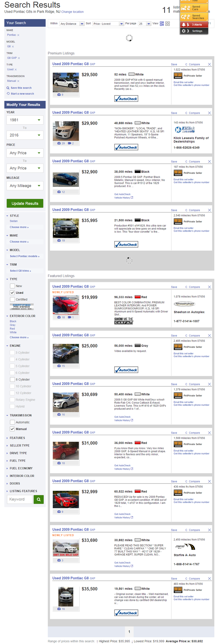Click the red color swatch on $19,999 listing

click(x=137, y=297)
